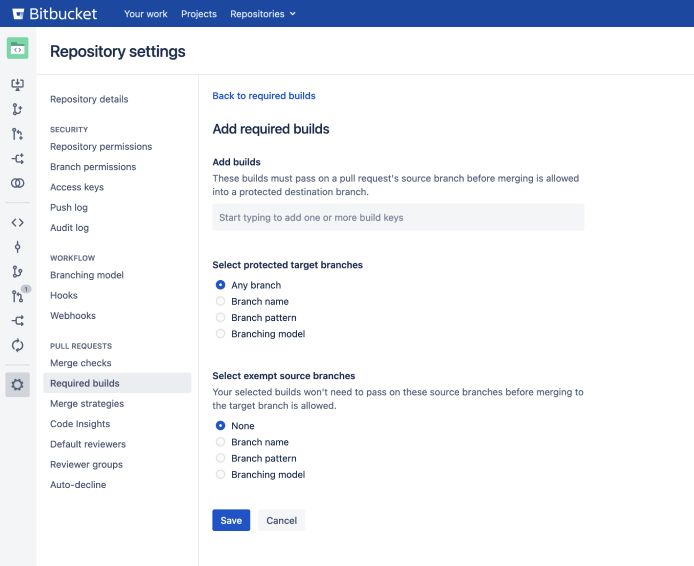This screenshot has height=566, width=694.
Task: Select Branch name under protected target branches
Action: coord(221,302)
